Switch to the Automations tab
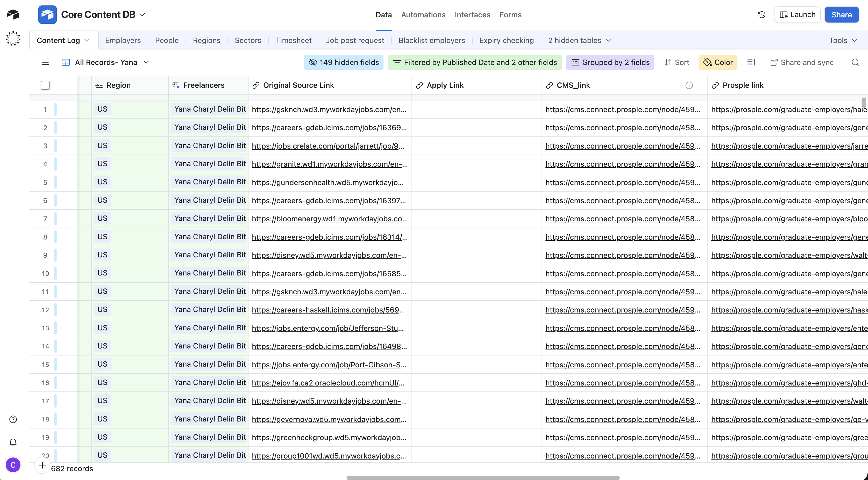 point(423,15)
